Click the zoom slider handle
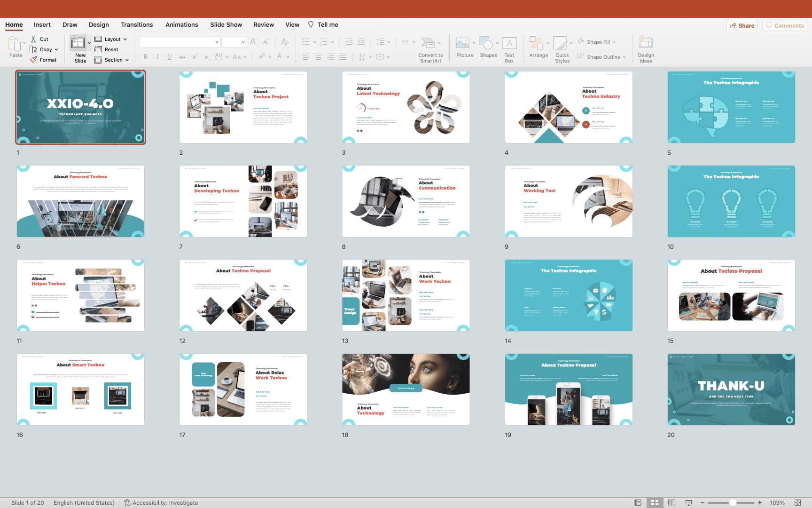 click(x=732, y=502)
